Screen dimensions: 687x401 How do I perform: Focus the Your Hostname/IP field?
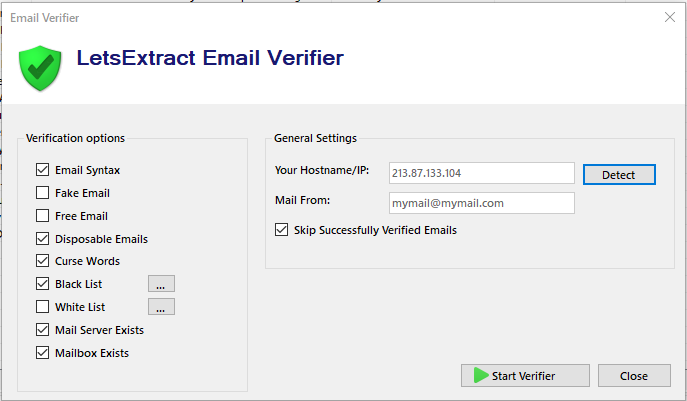click(481, 173)
